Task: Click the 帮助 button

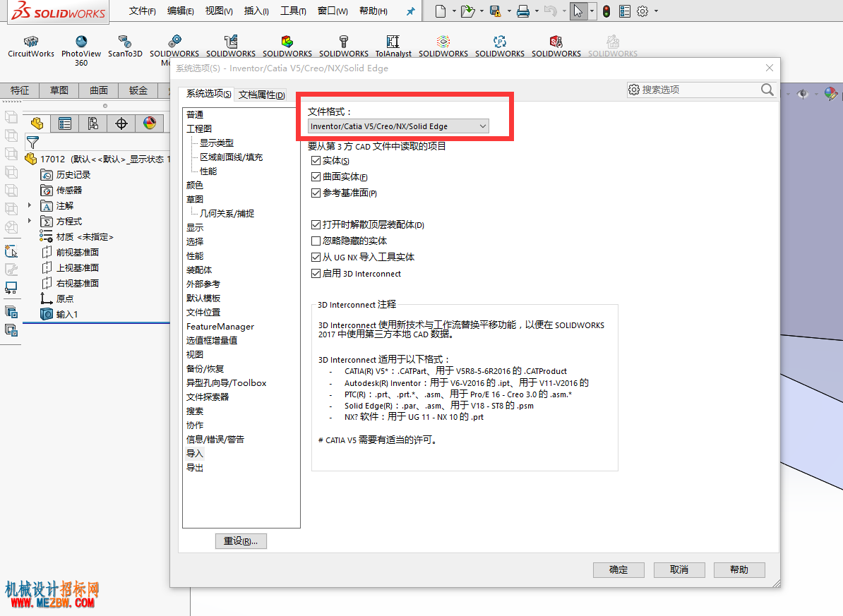Action: [x=739, y=569]
